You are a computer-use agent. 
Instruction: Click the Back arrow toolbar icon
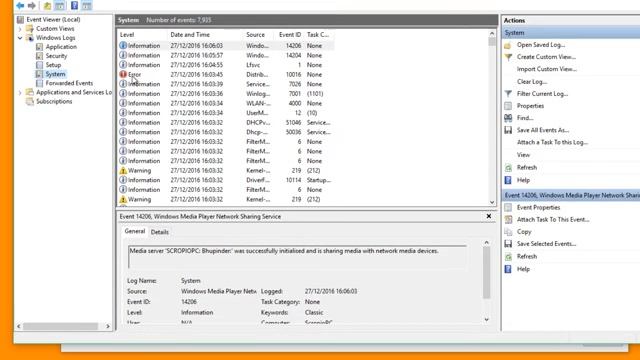20,6
